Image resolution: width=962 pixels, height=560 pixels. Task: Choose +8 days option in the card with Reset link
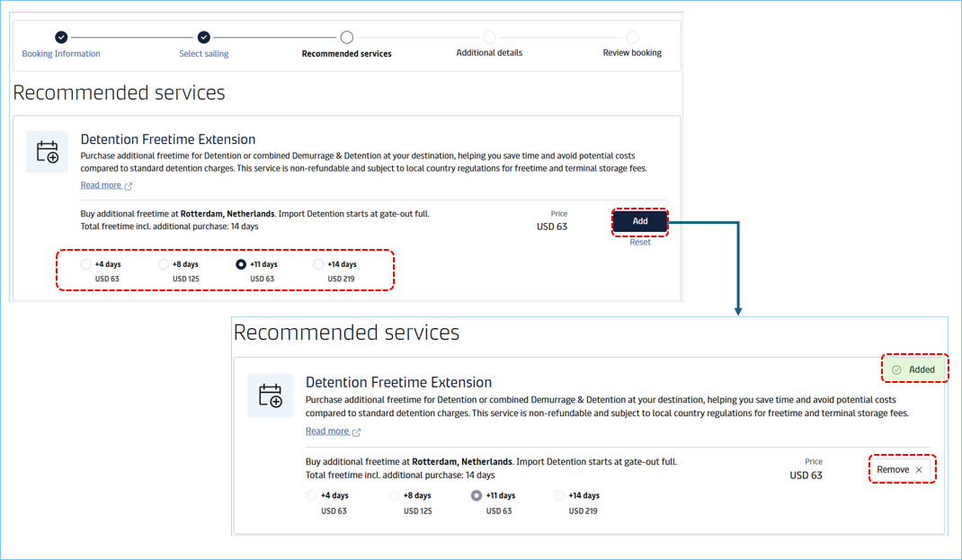tap(164, 264)
